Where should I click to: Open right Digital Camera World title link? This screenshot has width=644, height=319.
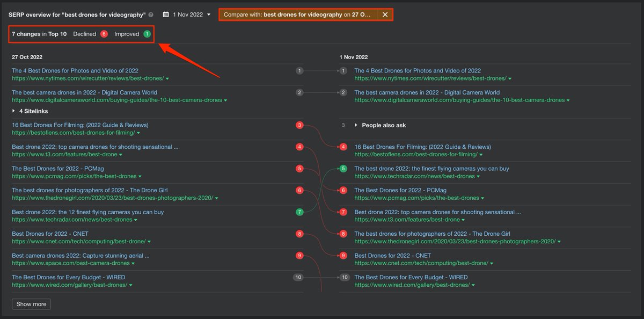tap(427, 92)
